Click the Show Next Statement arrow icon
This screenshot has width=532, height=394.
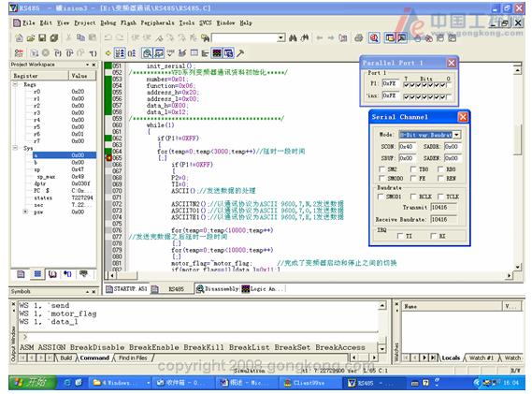coord(108,53)
